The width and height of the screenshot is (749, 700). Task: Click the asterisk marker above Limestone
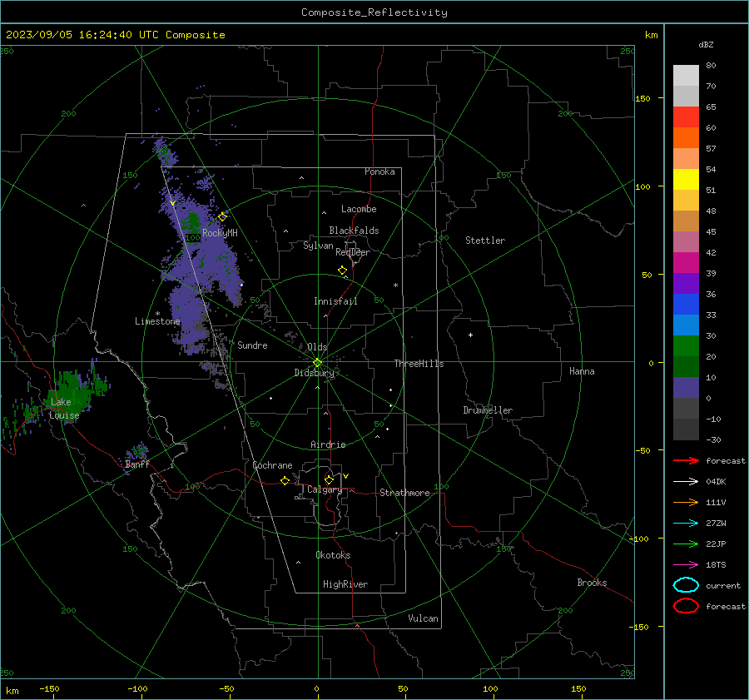[157, 314]
